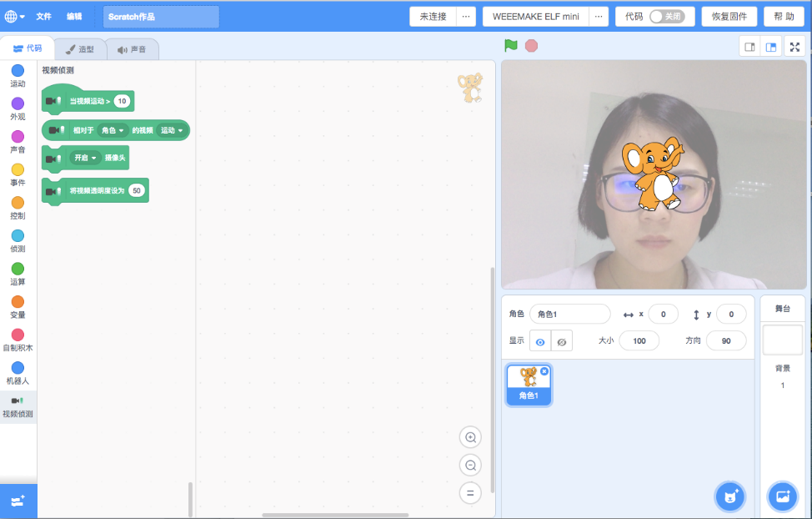The height and width of the screenshot is (519, 812).
Task: Select the 运动 blue category circle
Action: click(x=18, y=71)
